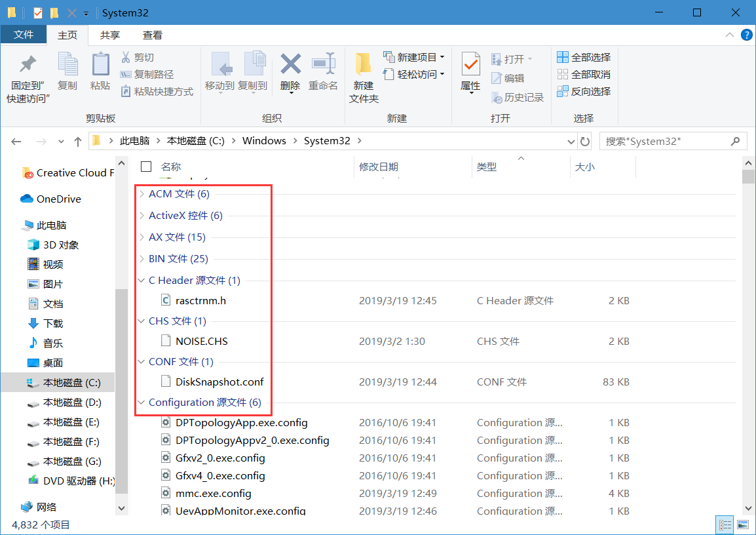
Task: Click Paste Shortcut (粘贴快捷方式)
Action: [157, 91]
